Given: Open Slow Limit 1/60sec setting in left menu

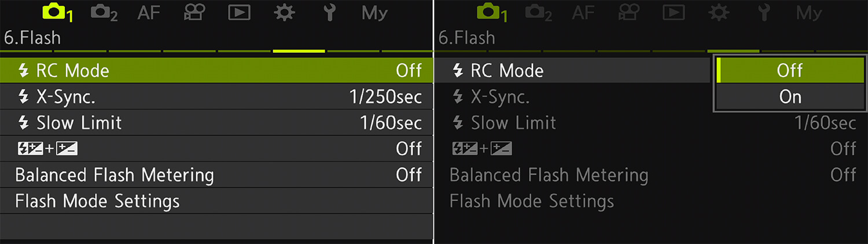Looking at the screenshot, I should [216, 123].
